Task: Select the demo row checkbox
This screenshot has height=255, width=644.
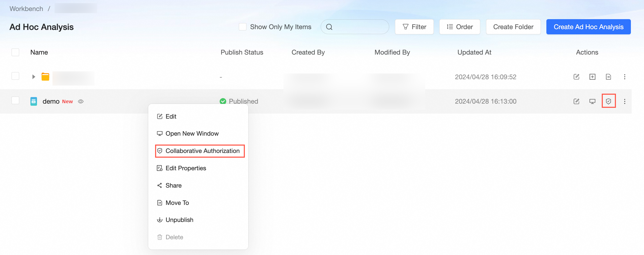Action: click(x=15, y=100)
